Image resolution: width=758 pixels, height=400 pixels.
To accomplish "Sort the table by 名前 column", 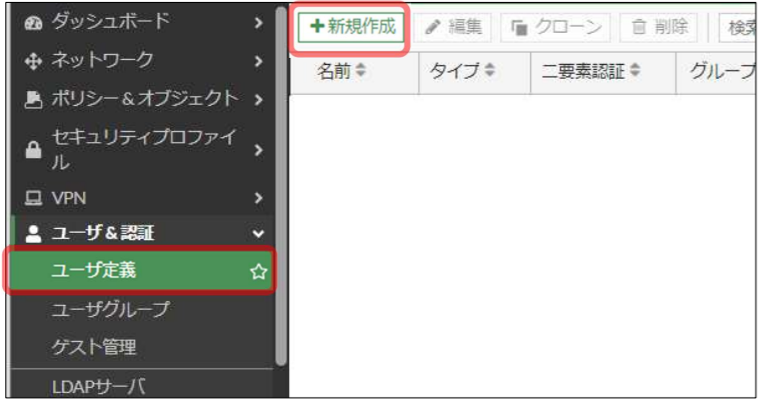I will point(360,71).
